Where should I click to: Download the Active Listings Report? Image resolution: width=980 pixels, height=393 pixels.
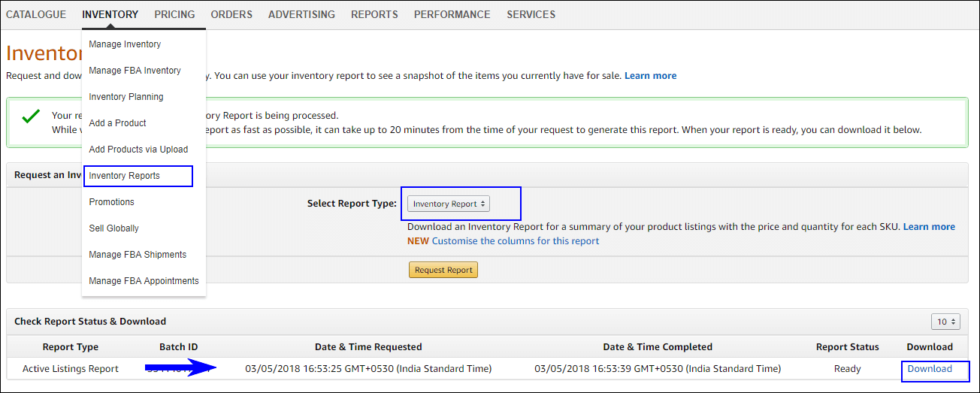pos(930,369)
